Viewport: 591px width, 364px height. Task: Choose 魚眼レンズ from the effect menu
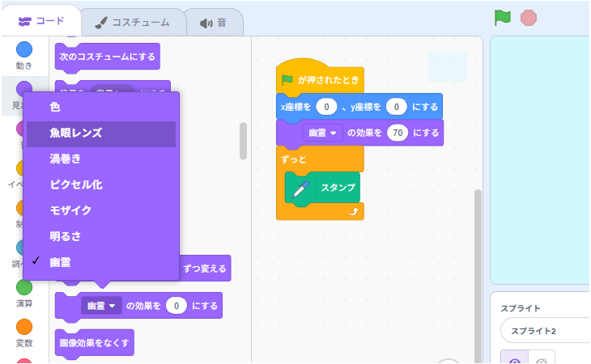[x=101, y=133]
